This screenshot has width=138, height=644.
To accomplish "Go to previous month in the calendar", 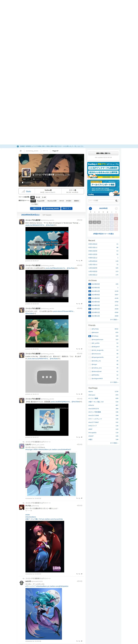I will [90, 209].
